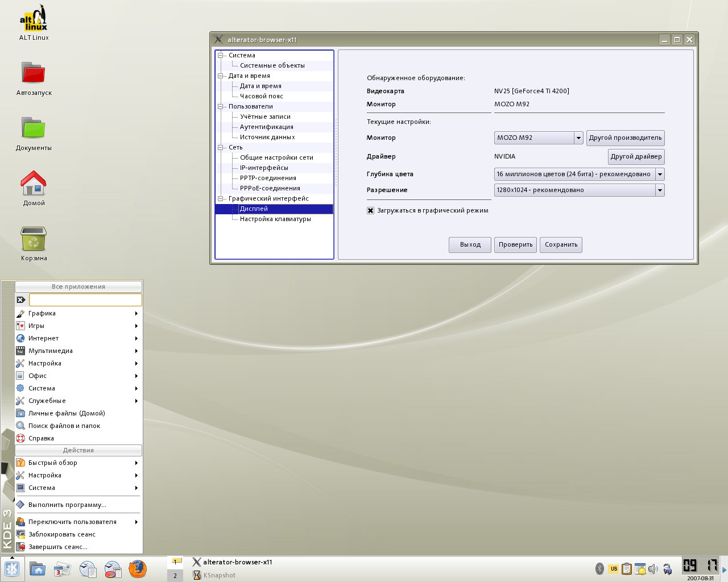728x582 pixels.
Task: Click the Другой драйвер button
Action: [x=636, y=156]
